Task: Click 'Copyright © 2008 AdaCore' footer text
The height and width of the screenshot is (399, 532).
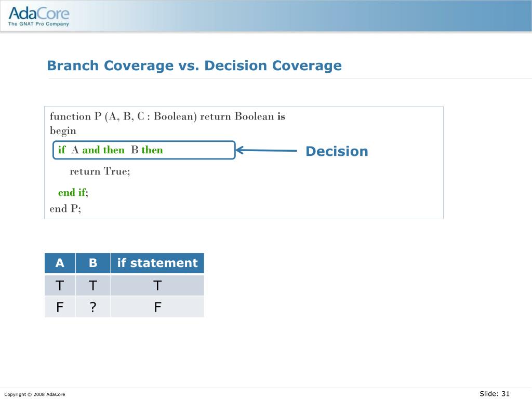Action: point(35,394)
